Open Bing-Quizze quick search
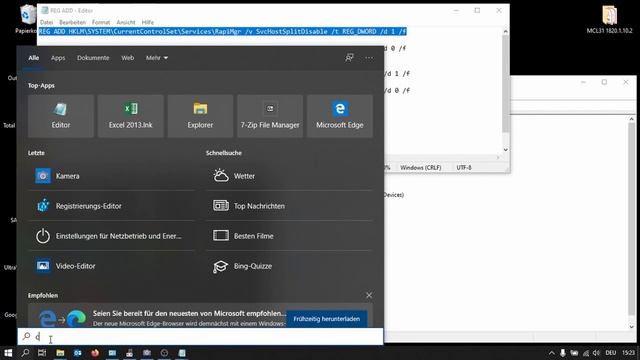The height and width of the screenshot is (360, 640). tap(289, 266)
